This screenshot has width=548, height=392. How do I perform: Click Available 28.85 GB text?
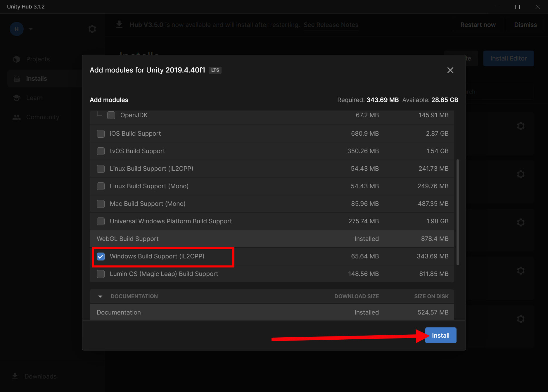430,100
